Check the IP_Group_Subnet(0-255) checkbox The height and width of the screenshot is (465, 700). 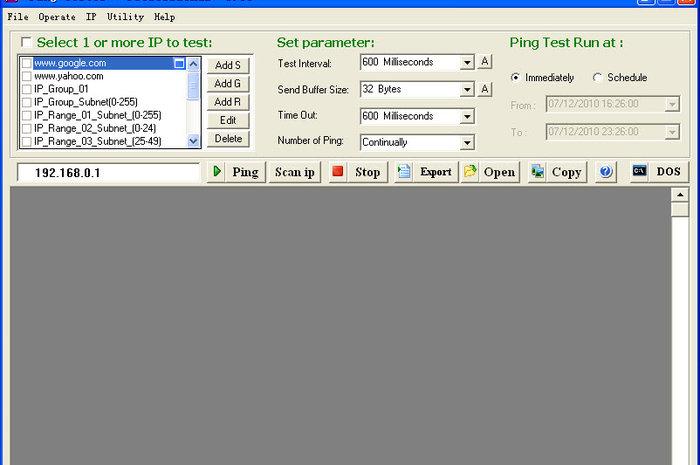[27, 102]
